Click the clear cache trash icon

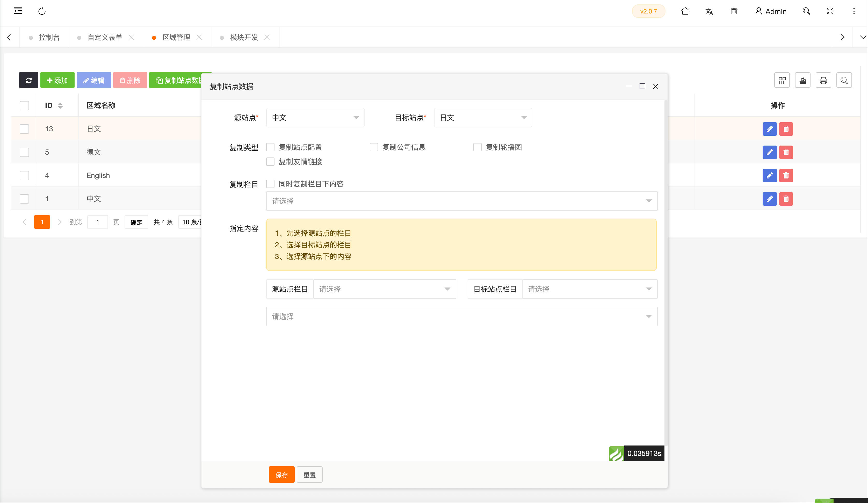click(734, 11)
